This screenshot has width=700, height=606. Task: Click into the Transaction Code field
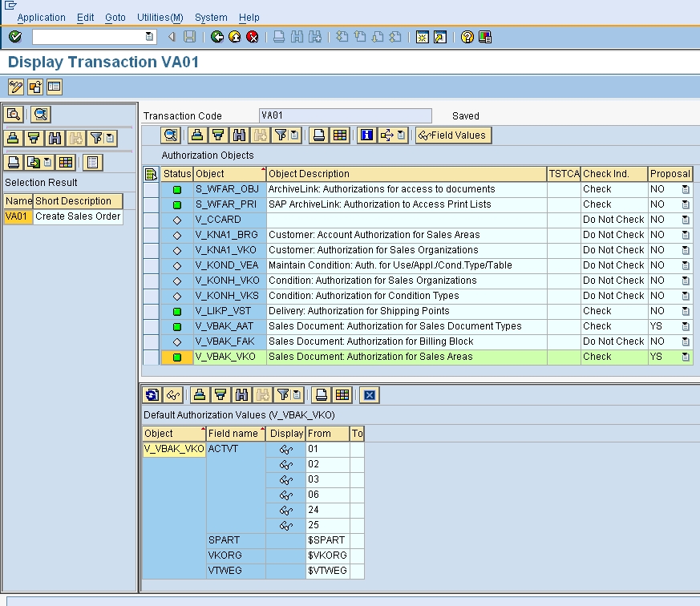click(x=345, y=115)
